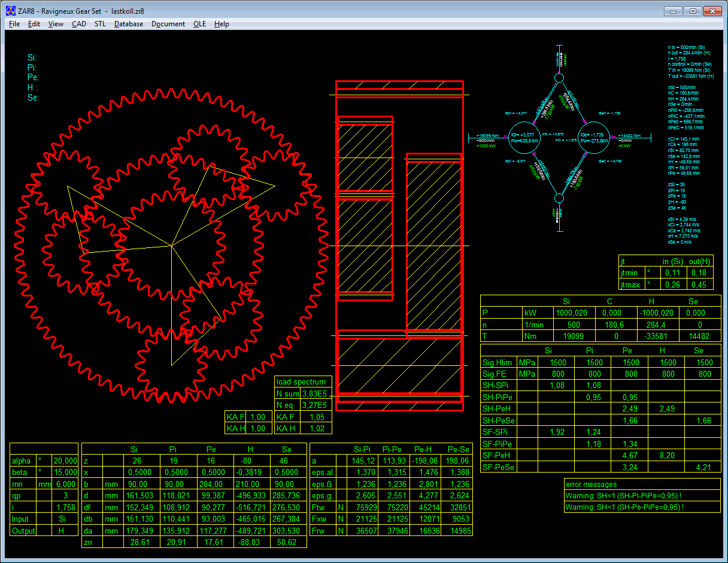
Task: Open the Edit menu
Action: click(x=34, y=24)
